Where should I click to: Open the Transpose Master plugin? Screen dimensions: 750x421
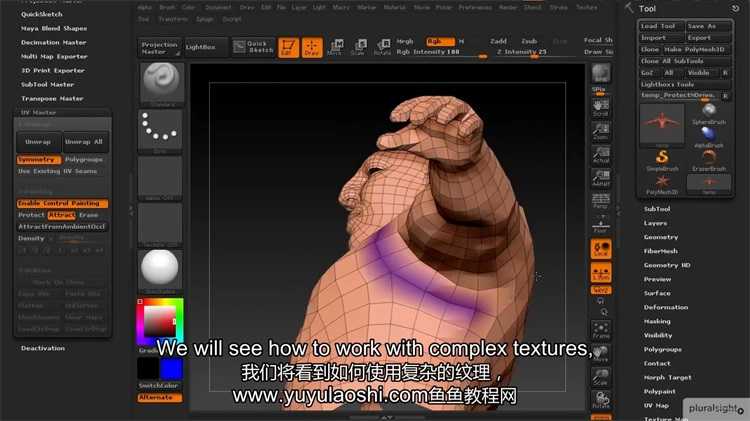(x=52, y=98)
